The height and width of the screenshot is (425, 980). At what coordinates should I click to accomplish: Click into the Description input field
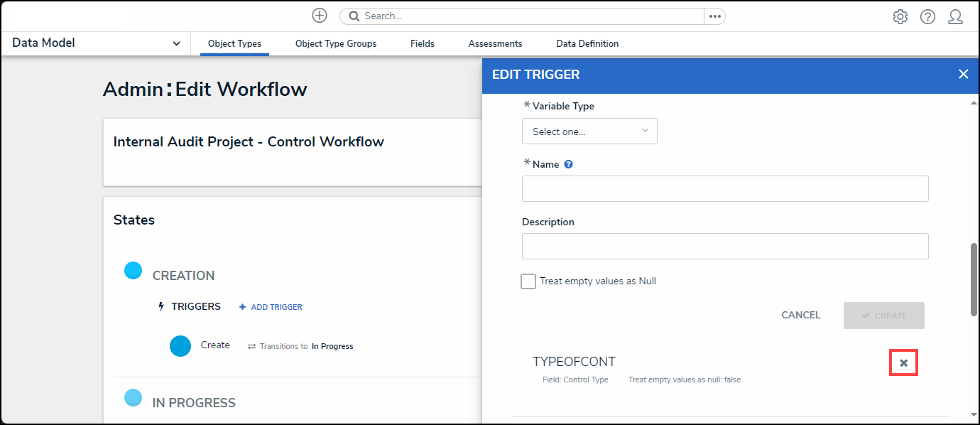coord(725,247)
